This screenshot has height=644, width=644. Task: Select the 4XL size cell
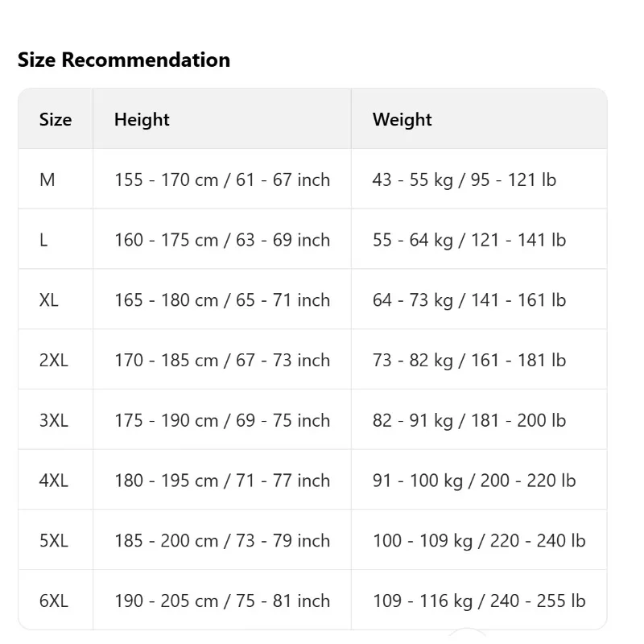[54, 481]
